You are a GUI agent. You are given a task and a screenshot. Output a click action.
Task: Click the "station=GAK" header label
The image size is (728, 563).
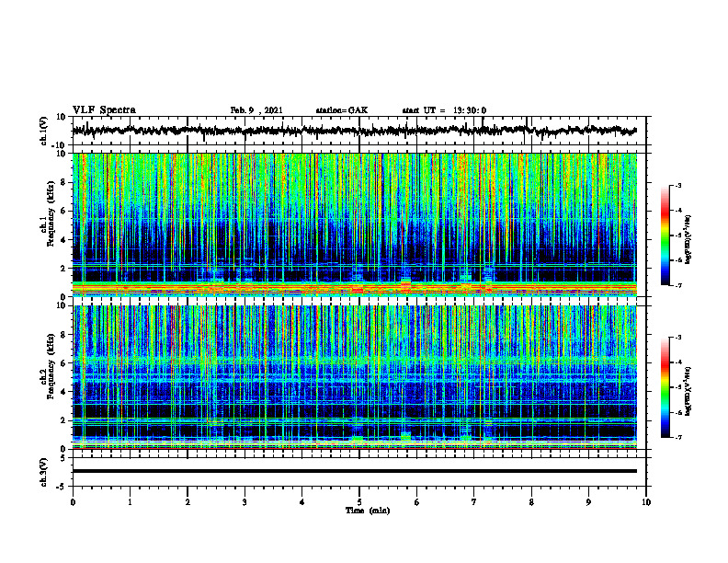click(x=342, y=110)
